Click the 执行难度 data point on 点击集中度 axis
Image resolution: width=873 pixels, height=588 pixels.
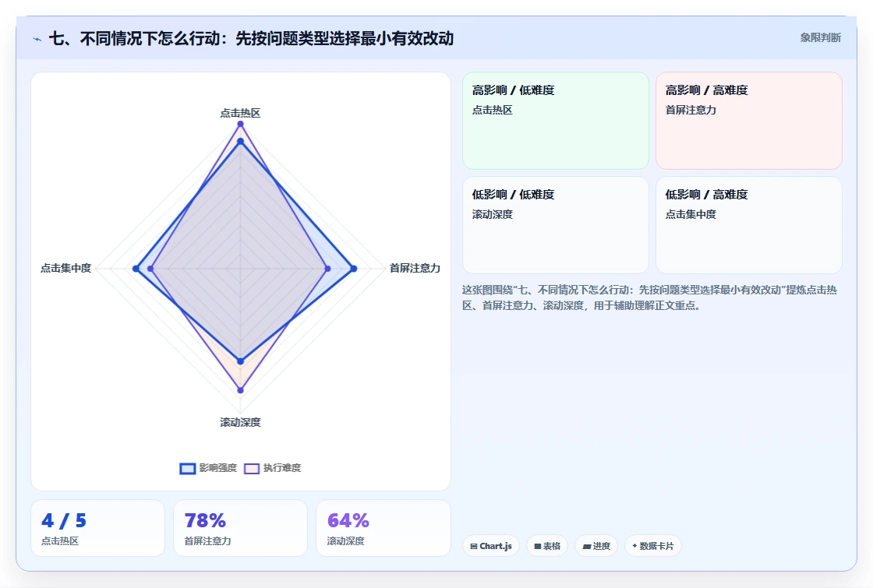click(150, 269)
